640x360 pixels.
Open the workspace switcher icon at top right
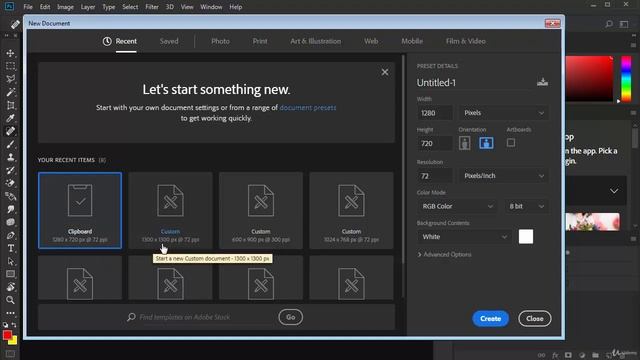coord(624,24)
